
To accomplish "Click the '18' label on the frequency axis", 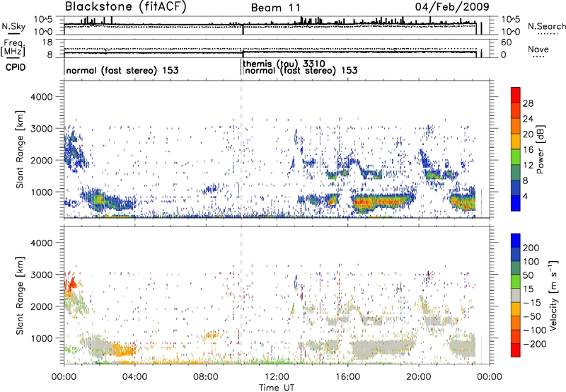I will pos(47,42).
